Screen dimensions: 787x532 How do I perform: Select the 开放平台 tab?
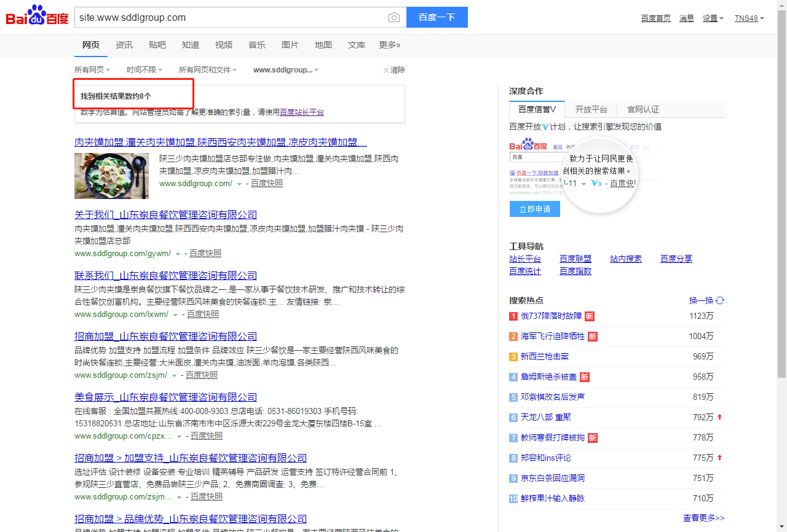point(591,109)
